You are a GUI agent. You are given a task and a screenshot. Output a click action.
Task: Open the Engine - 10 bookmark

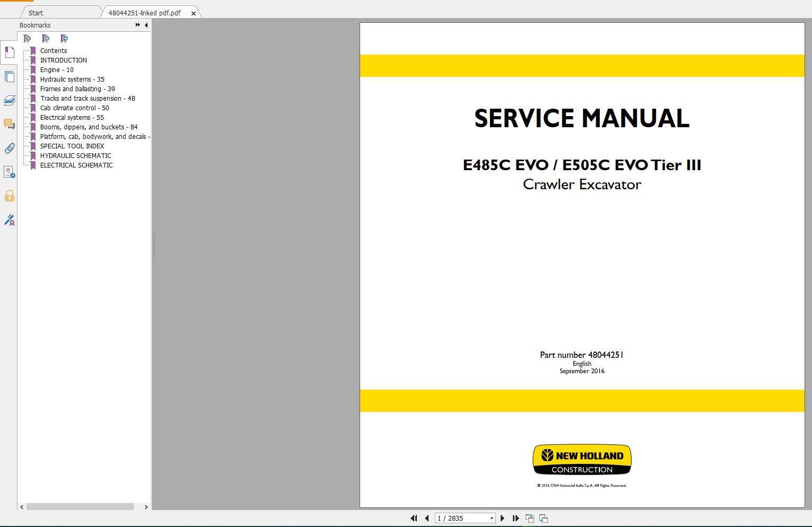57,70
